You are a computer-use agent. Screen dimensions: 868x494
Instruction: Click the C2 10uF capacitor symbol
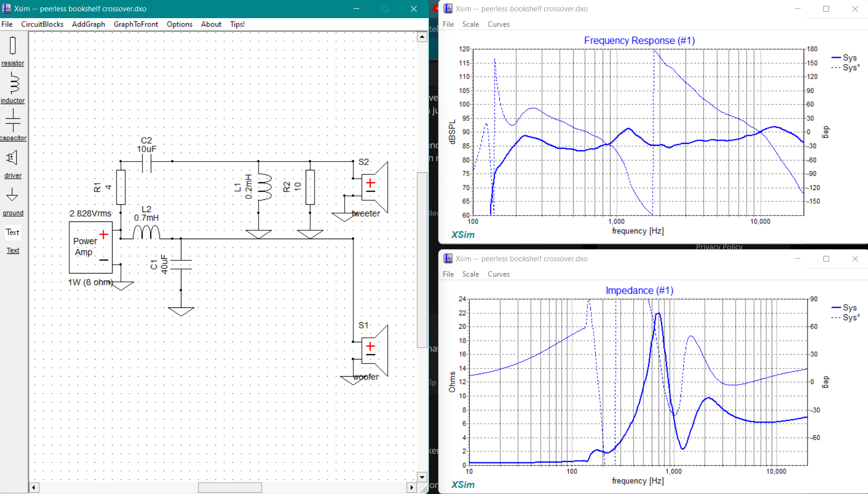click(x=146, y=162)
